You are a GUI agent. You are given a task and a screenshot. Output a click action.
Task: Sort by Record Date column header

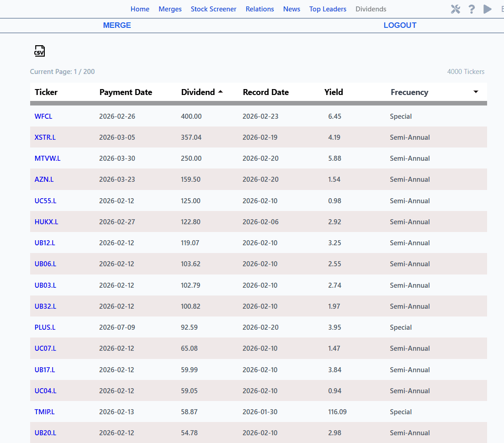[265, 92]
